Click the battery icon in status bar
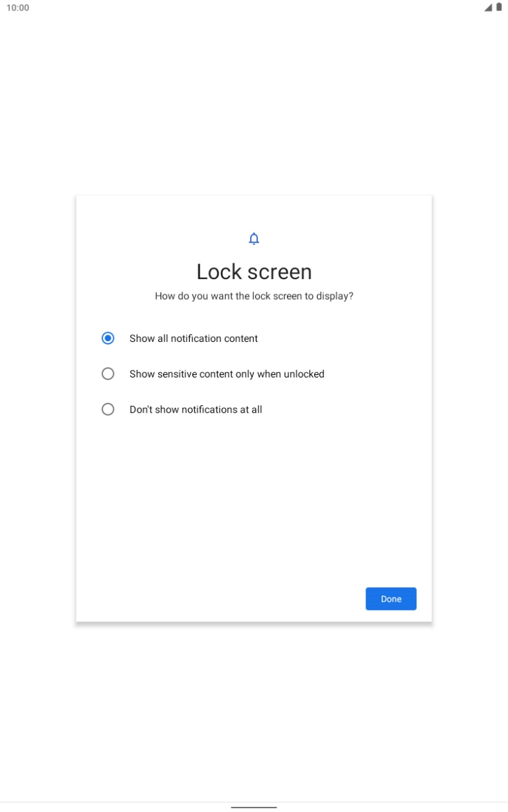508x812 pixels. 500,7
